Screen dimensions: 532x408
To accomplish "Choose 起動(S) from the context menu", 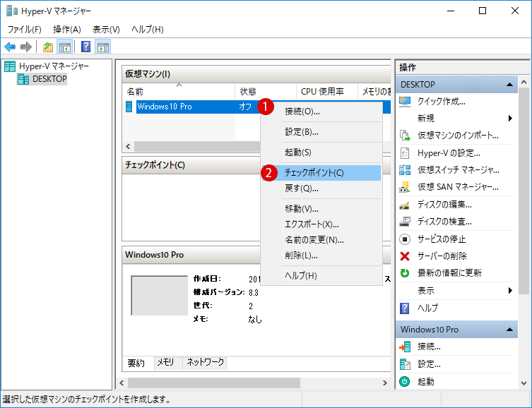I will [x=321, y=152].
